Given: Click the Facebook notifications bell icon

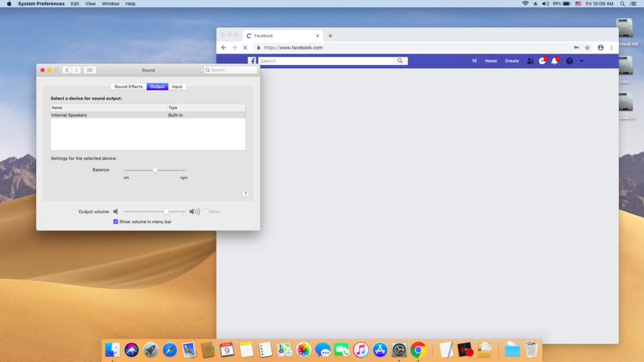Looking at the screenshot, I should coord(554,61).
